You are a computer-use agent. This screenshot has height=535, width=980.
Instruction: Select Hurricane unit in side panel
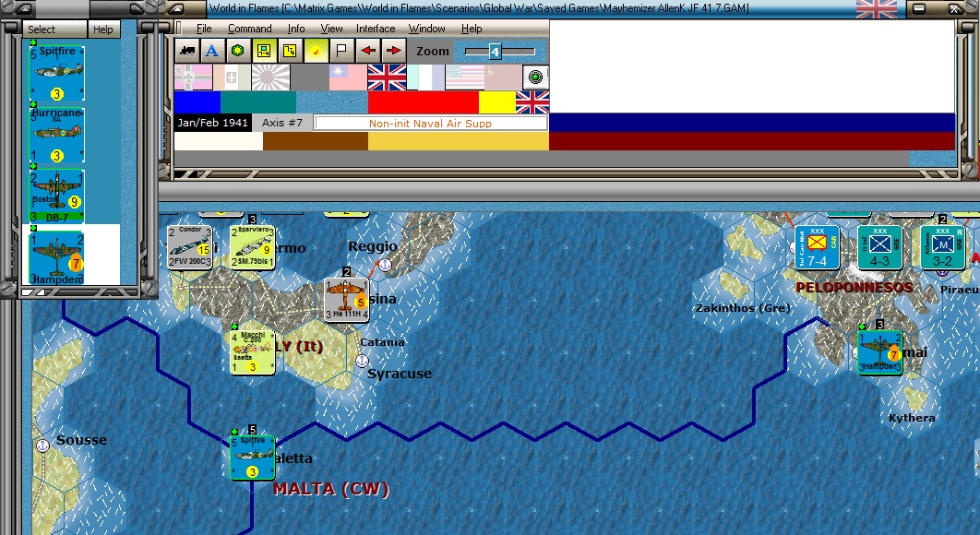pos(56,135)
